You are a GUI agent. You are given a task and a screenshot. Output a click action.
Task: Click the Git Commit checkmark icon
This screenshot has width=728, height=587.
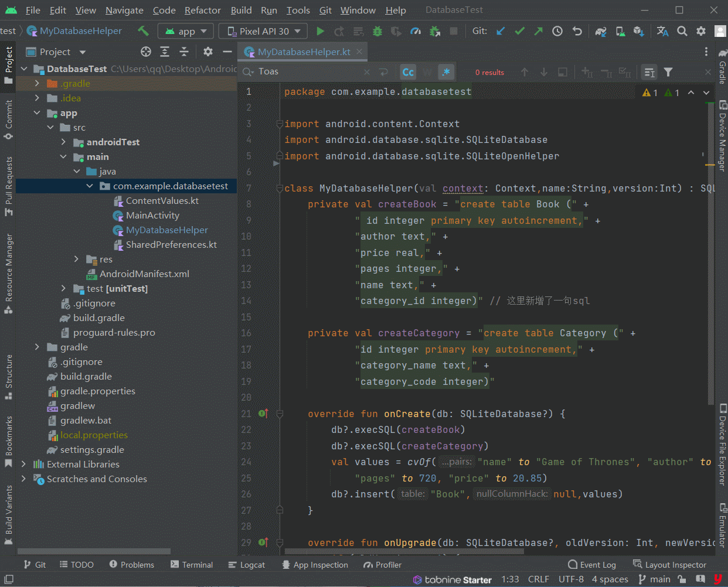pyautogui.click(x=519, y=31)
